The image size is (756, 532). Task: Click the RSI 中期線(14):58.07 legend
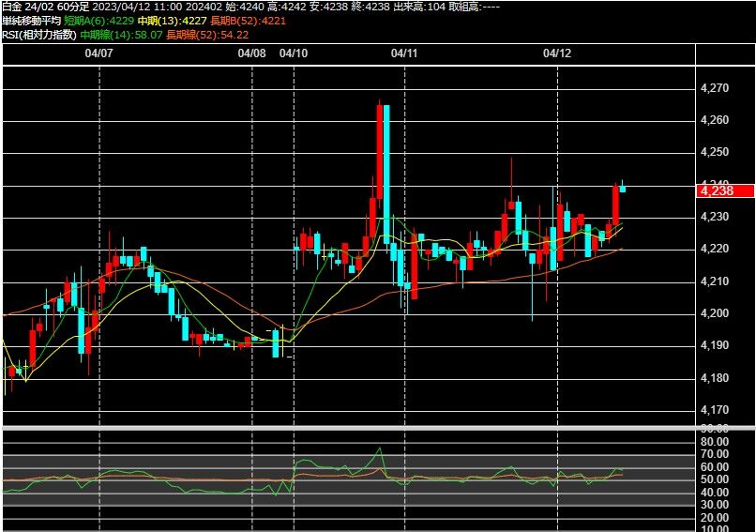pyautogui.click(x=122, y=35)
